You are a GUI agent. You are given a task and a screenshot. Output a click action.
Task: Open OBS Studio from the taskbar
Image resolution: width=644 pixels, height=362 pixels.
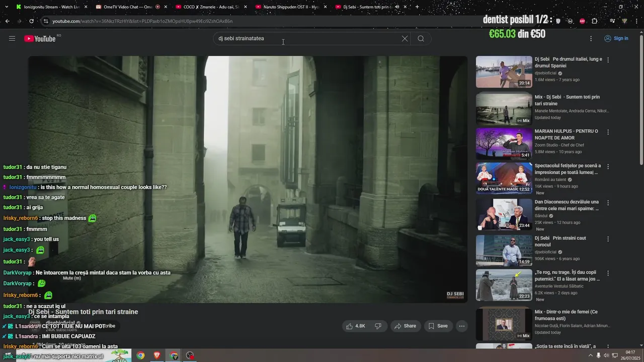coord(190,355)
